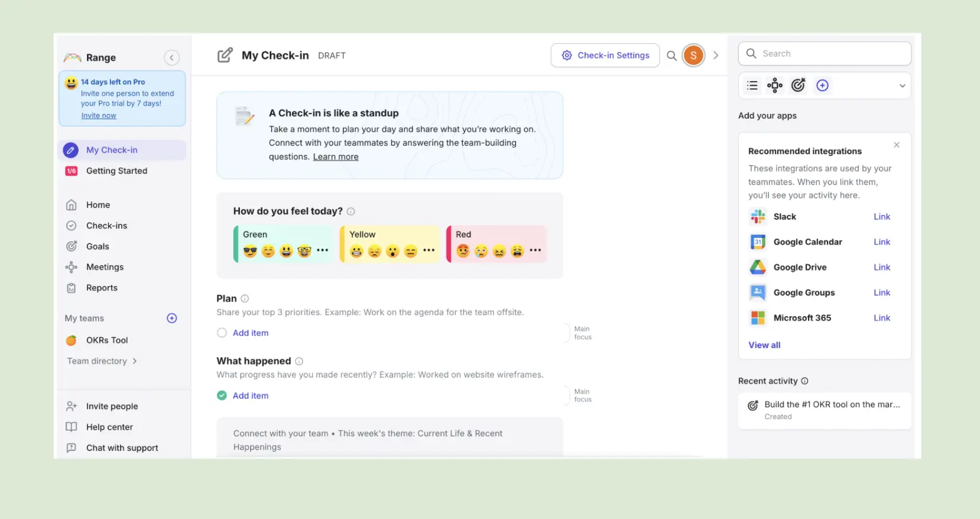Select the goals target icon in apps toolbar
Image resolution: width=980 pixels, height=519 pixels.
click(798, 85)
